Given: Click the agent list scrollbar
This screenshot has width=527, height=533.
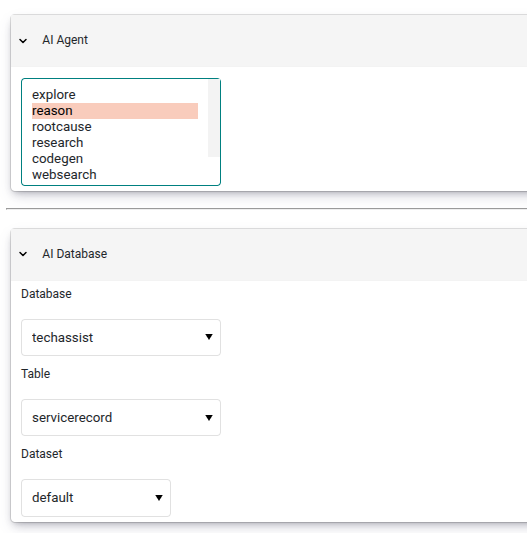Looking at the screenshot, I should click(214, 118).
